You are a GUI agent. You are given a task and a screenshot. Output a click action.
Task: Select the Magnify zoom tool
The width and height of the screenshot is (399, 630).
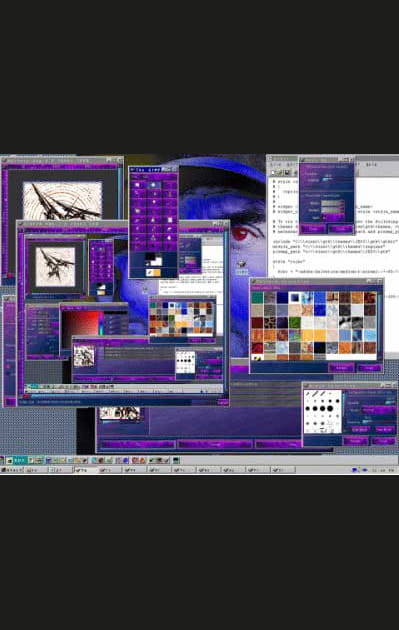click(x=154, y=202)
